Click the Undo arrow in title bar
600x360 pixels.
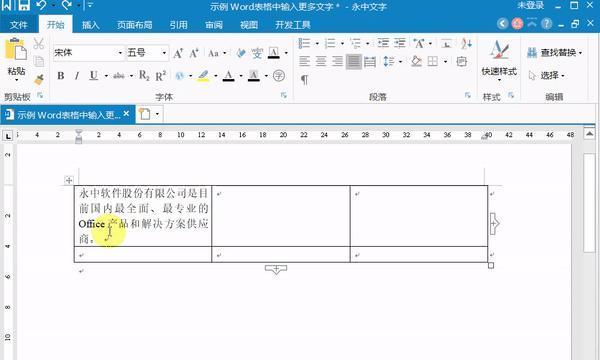41,5
